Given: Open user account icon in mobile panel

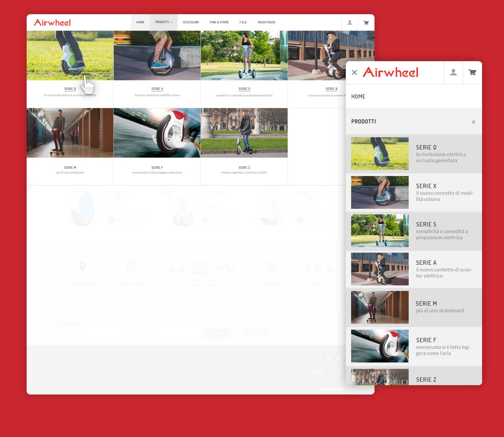Looking at the screenshot, I should [x=453, y=72].
